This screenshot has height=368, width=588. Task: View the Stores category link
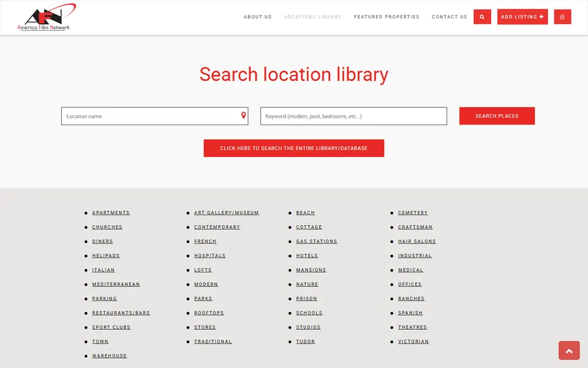pyautogui.click(x=205, y=327)
